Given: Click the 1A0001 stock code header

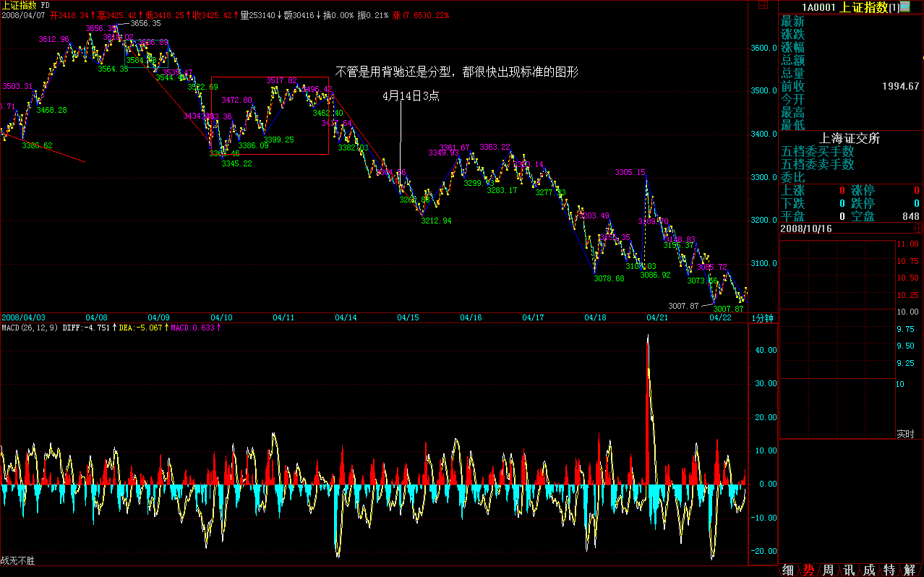Looking at the screenshot, I should [x=818, y=7].
